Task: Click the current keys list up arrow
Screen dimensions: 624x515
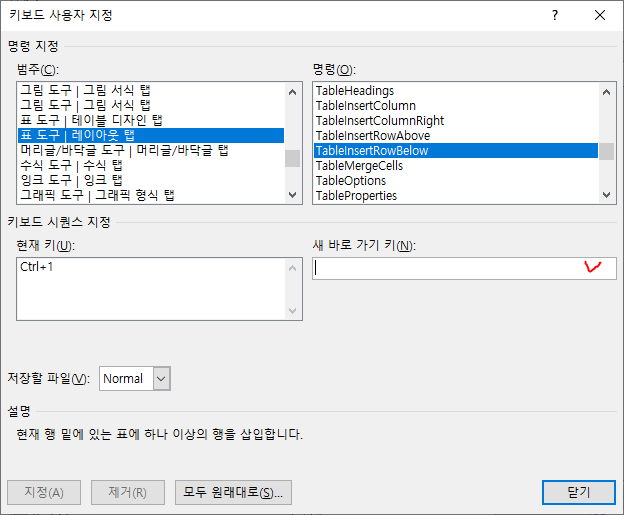Action: coord(292,268)
